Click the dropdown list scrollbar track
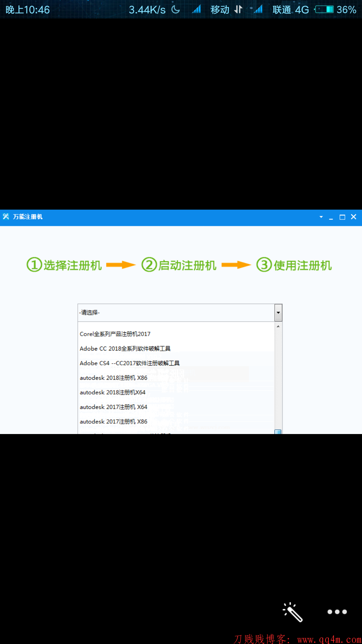 pyautogui.click(x=278, y=379)
